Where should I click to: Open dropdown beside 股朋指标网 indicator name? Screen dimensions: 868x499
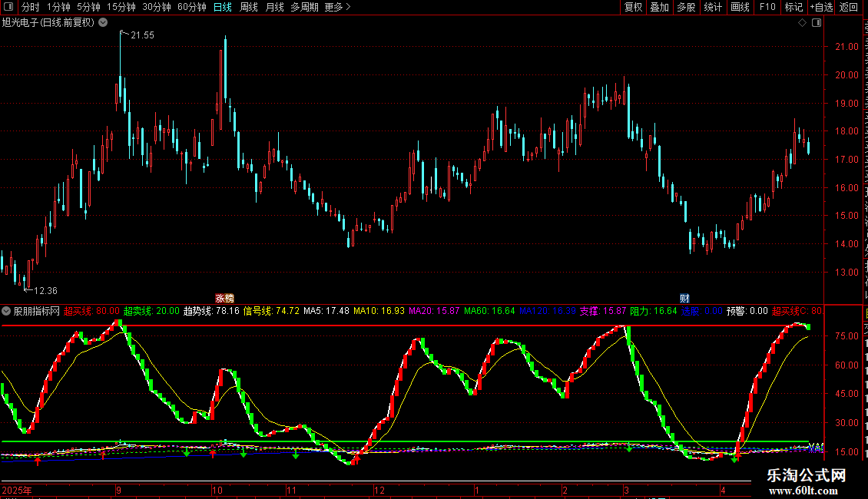pos(6,311)
